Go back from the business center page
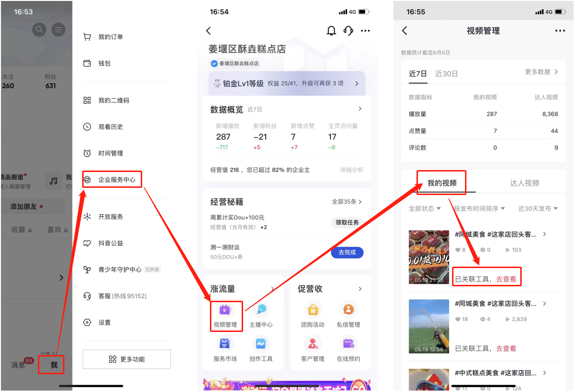Image resolution: width=575 pixels, height=392 pixels. pos(208,30)
